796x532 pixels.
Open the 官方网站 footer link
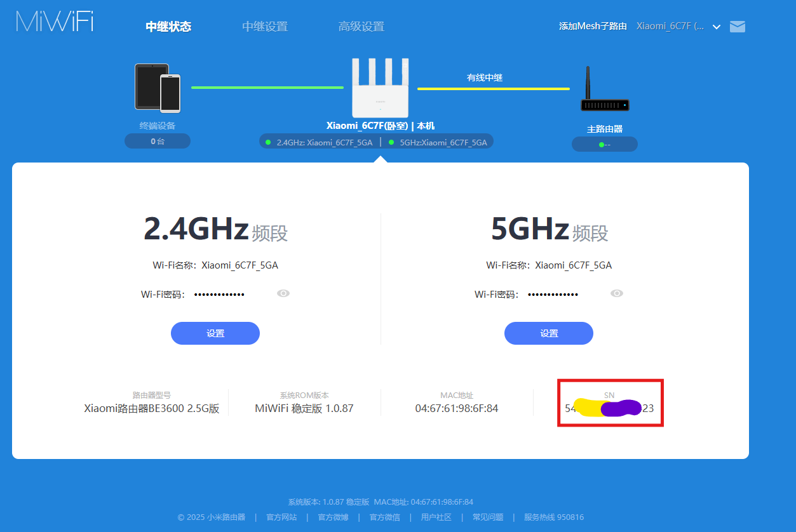click(281, 517)
